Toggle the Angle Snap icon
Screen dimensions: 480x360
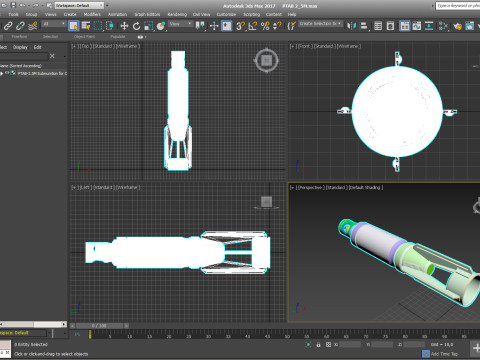pyautogui.click(x=253, y=26)
